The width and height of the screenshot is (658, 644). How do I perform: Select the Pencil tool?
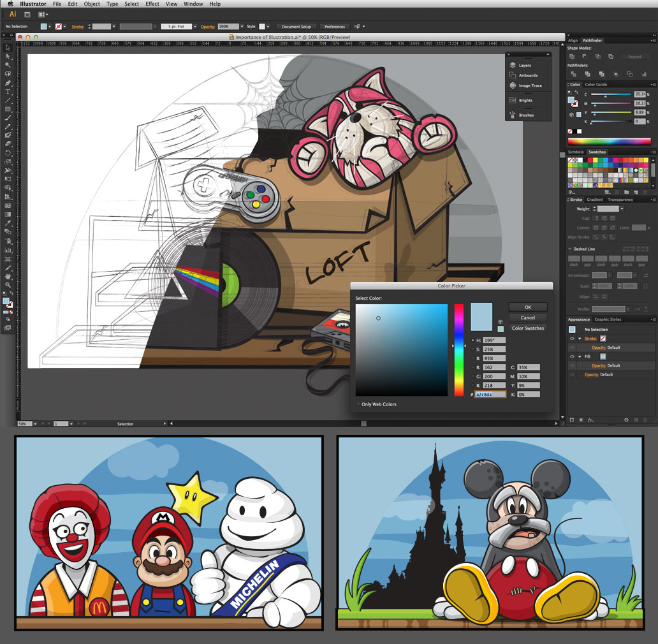[x=8, y=127]
